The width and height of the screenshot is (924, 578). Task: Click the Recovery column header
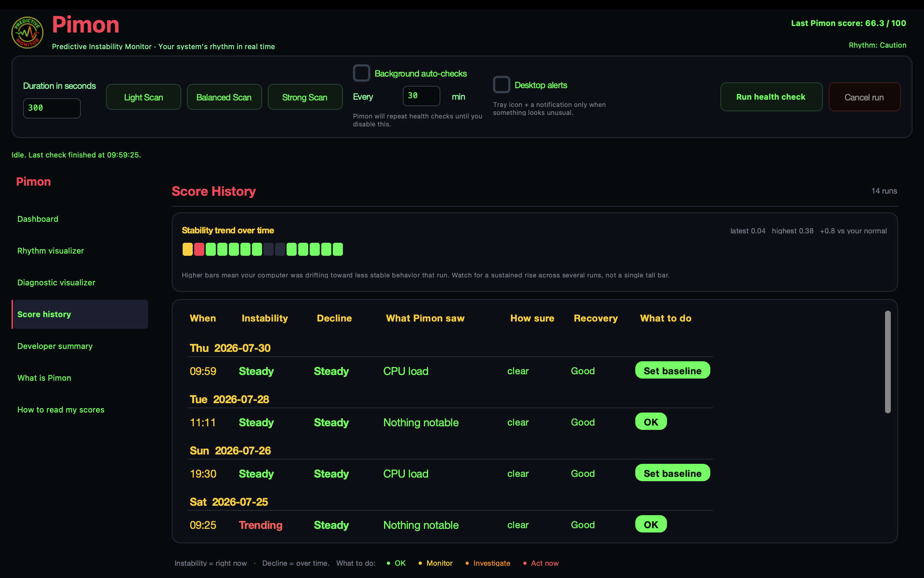596,318
